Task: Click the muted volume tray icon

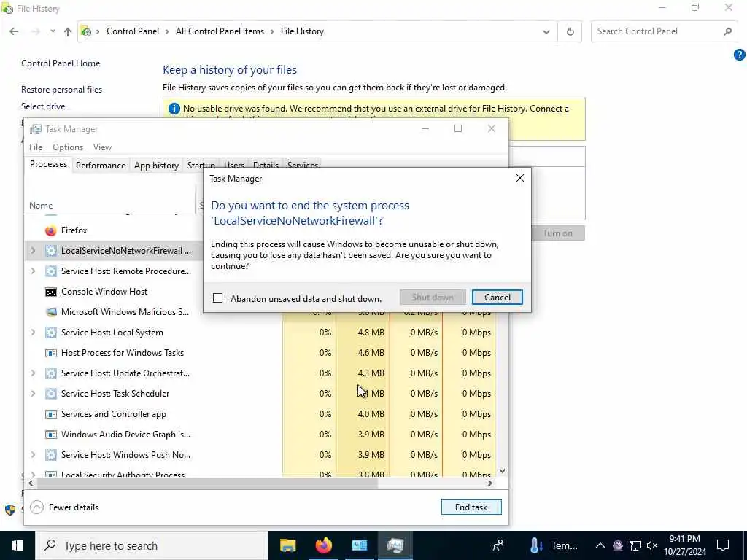Action: [652, 545]
